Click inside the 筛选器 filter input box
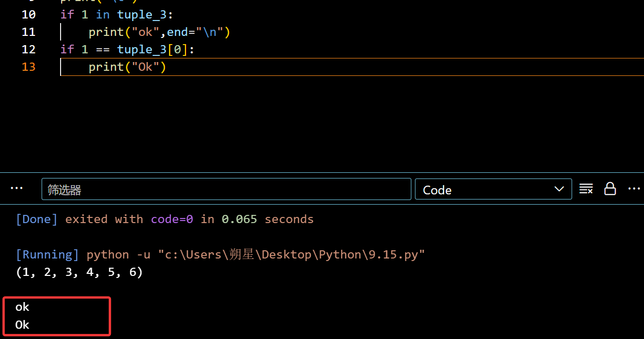 226,189
